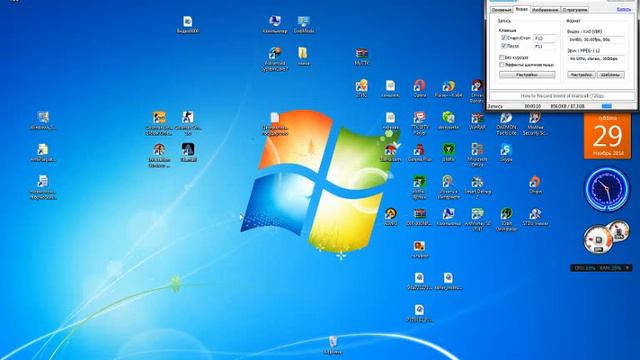Click Настройки button in Формат group
The height and width of the screenshot is (360, 640).
click(581, 75)
